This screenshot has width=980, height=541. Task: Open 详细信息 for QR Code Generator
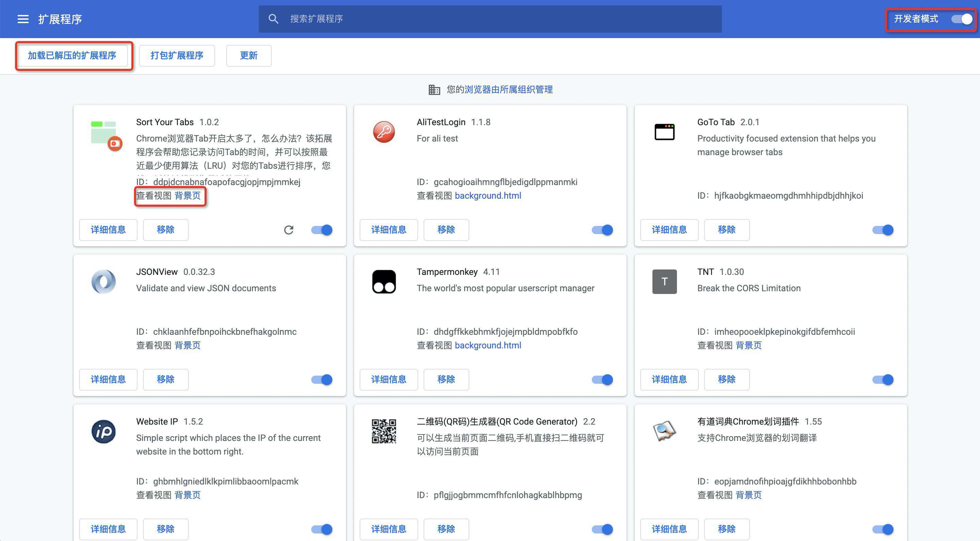point(389,529)
